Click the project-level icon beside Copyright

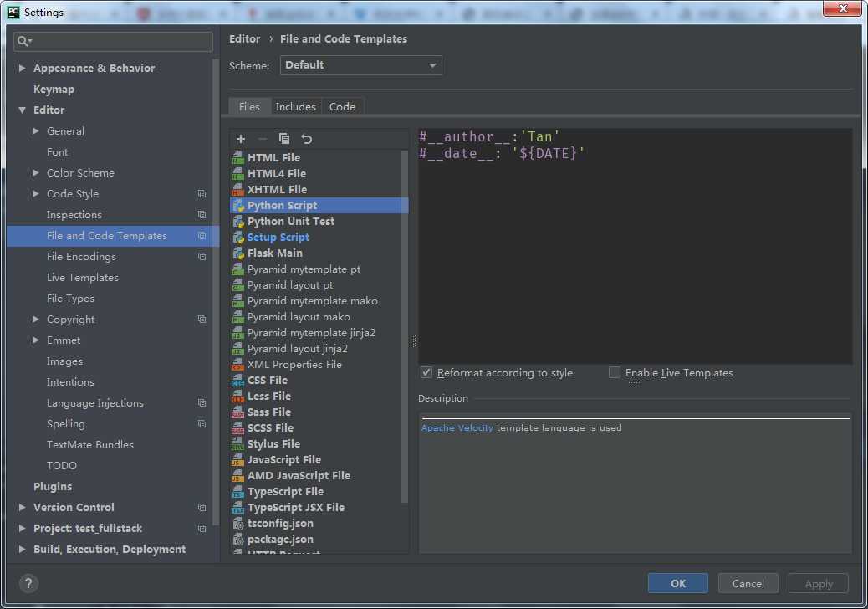click(x=202, y=320)
